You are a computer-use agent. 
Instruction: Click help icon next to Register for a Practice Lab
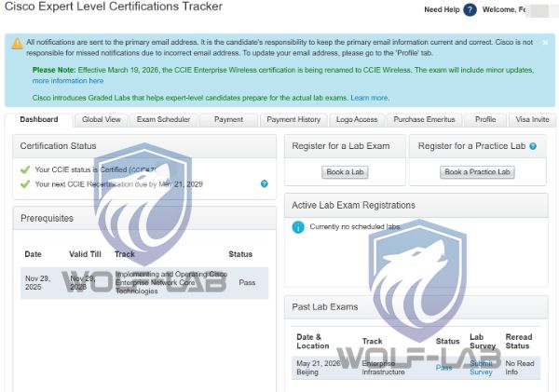pyautogui.click(x=533, y=146)
